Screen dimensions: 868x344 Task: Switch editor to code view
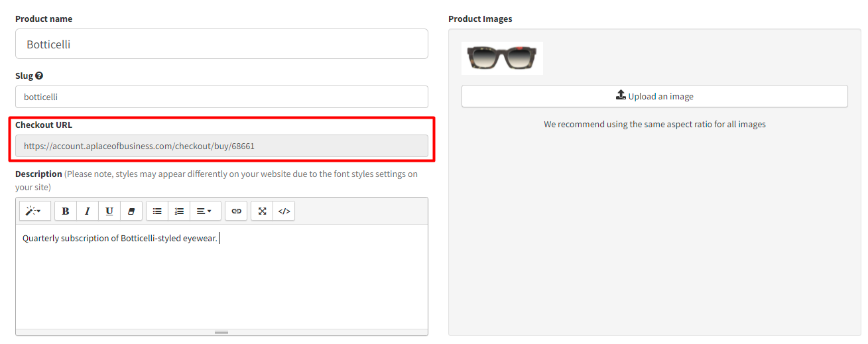click(284, 211)
